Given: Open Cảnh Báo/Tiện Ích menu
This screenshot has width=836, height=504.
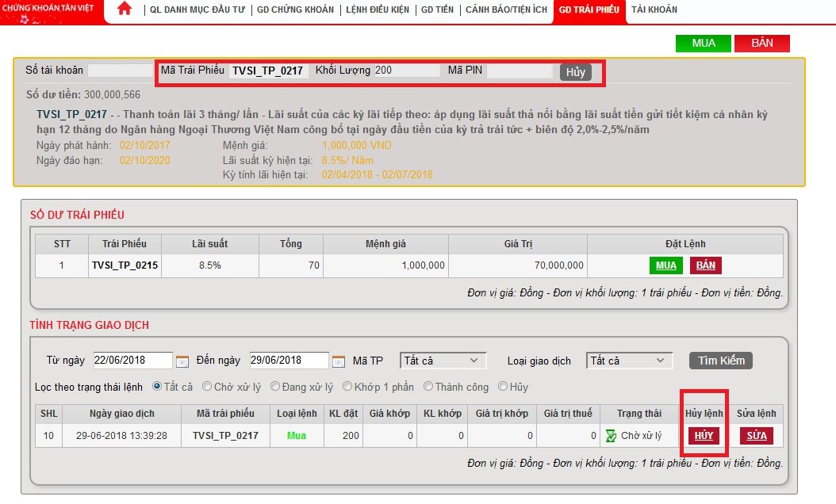Looking at the screenshot, I should coord(507,10).
